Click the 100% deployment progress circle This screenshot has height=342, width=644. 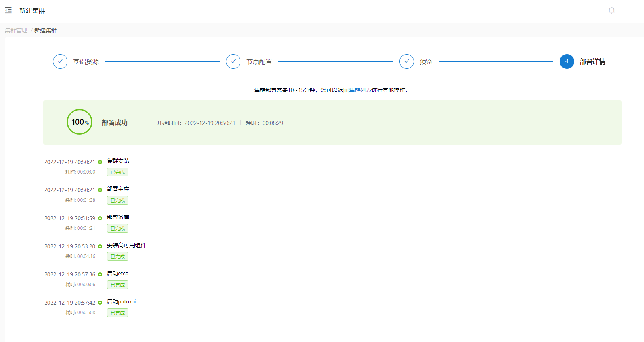pos(79,122)
